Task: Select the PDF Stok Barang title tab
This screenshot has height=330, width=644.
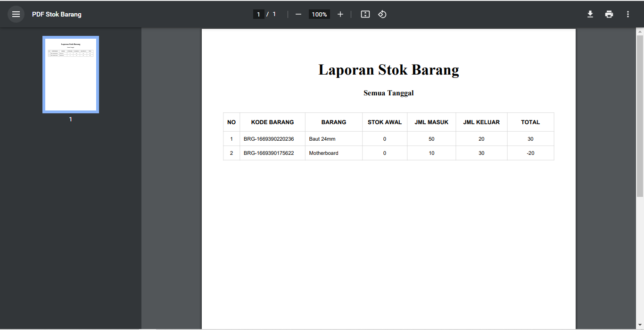Action: (57, 14)
